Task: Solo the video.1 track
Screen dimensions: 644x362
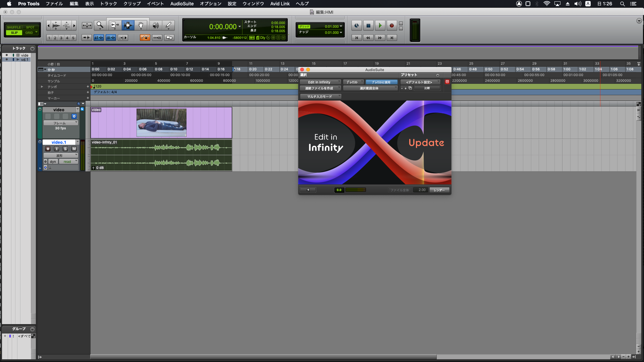Action: (65, 149)
